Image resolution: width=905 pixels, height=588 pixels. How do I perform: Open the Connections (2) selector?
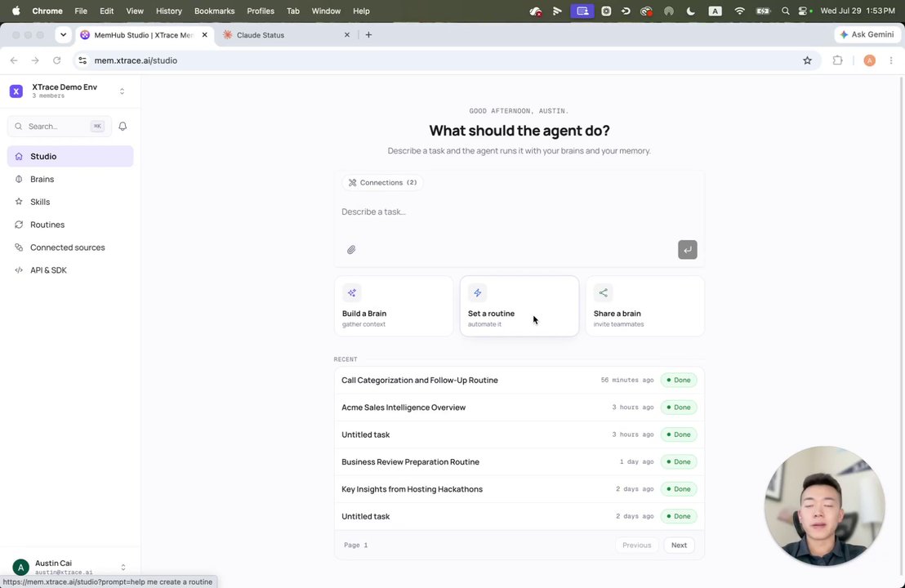pyautogui.click(x=382, y=182)
